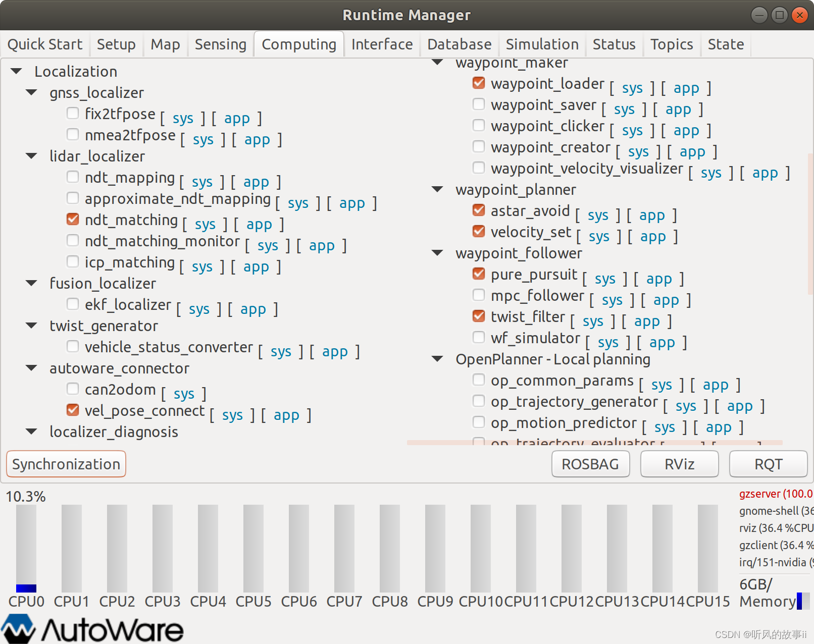
Task: Click the Synchronization button
Action: [x=66, y=463]
